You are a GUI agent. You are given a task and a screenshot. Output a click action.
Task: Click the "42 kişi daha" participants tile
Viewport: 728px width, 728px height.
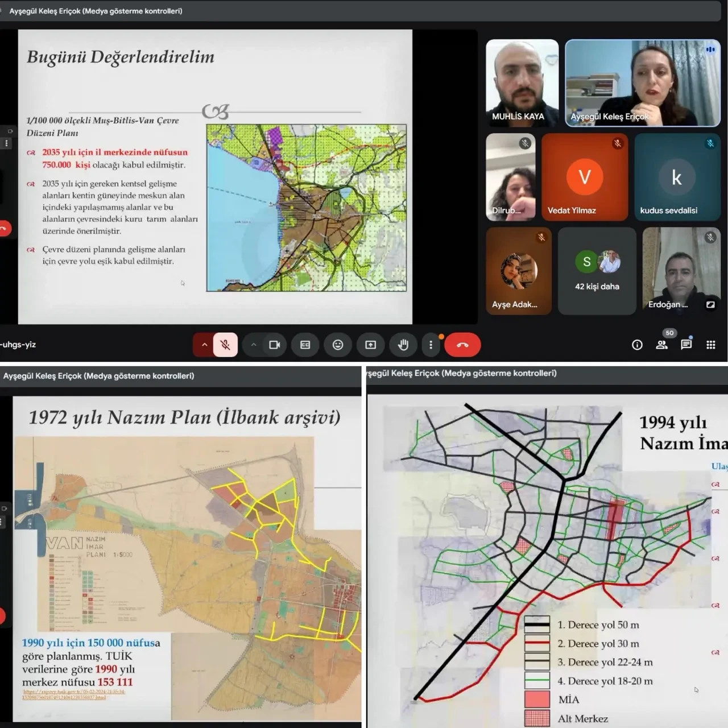click(597, 271)
